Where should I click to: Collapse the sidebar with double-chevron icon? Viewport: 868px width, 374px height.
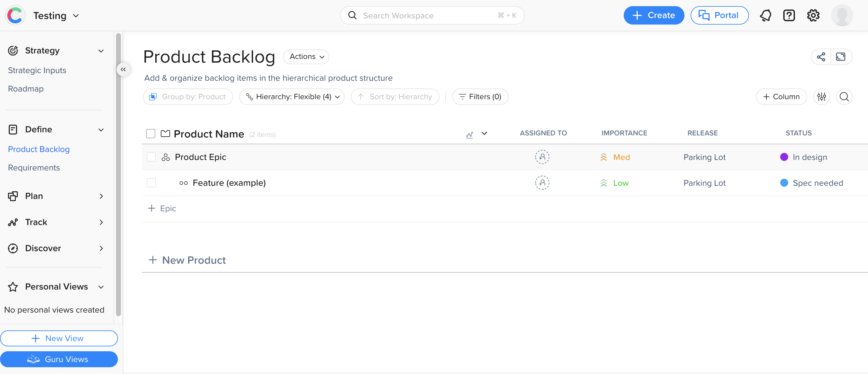[x=123, y=69]
